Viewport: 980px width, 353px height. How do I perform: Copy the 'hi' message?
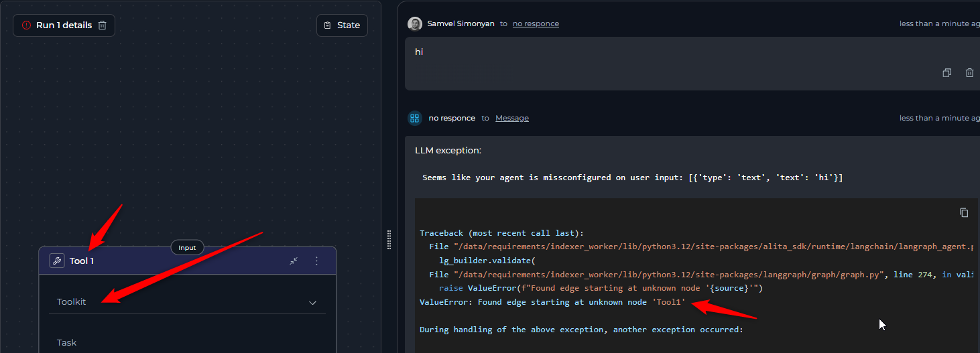pos(946,73)
